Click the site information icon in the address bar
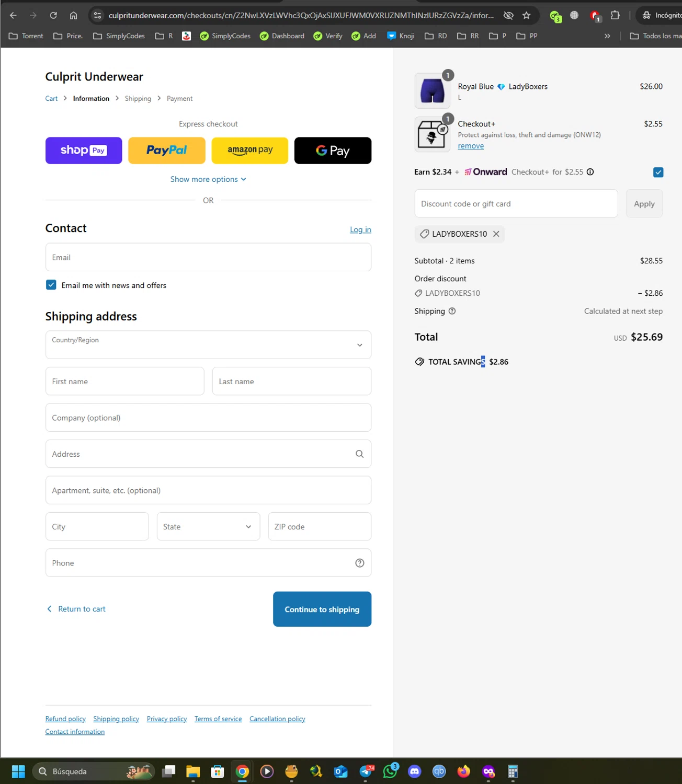Image resolution: width=682 pixels, height=784 pixels. point(97,15)
